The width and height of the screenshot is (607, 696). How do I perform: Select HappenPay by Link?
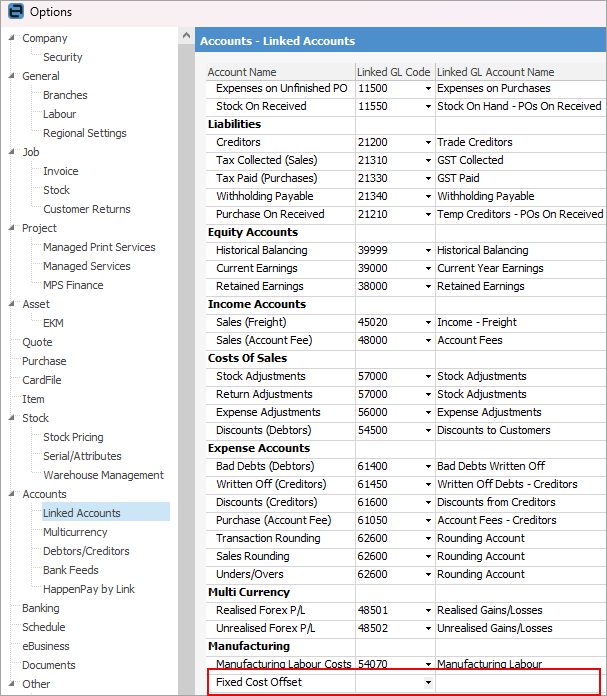(x=89, y=589)
